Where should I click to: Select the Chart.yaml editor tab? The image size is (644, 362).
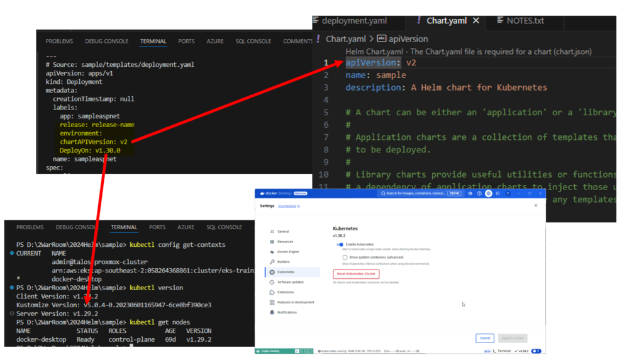coord(447,21)
